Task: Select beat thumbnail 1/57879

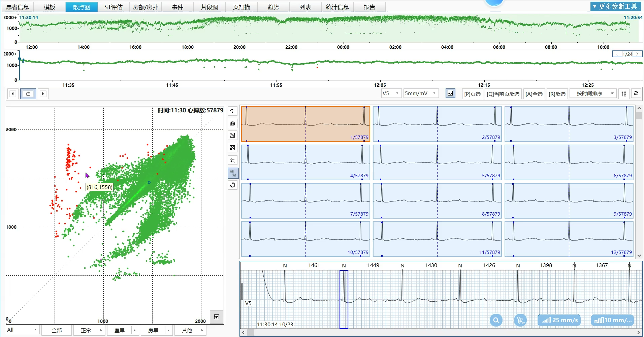Action: (305, 124)
